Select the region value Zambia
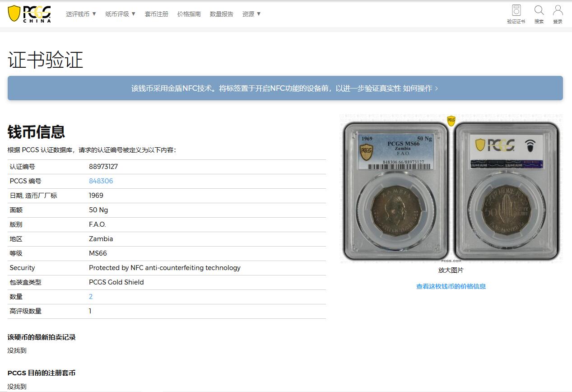This screenshot has height=392, width=572. coord(101,239)
